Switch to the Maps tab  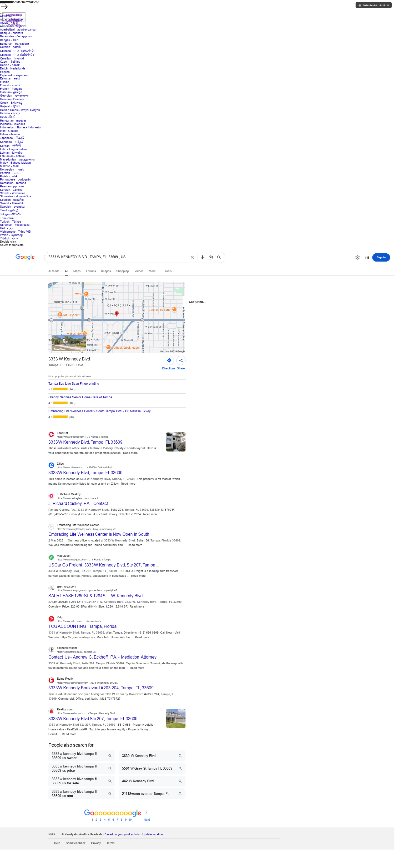(x=77, y=271)
